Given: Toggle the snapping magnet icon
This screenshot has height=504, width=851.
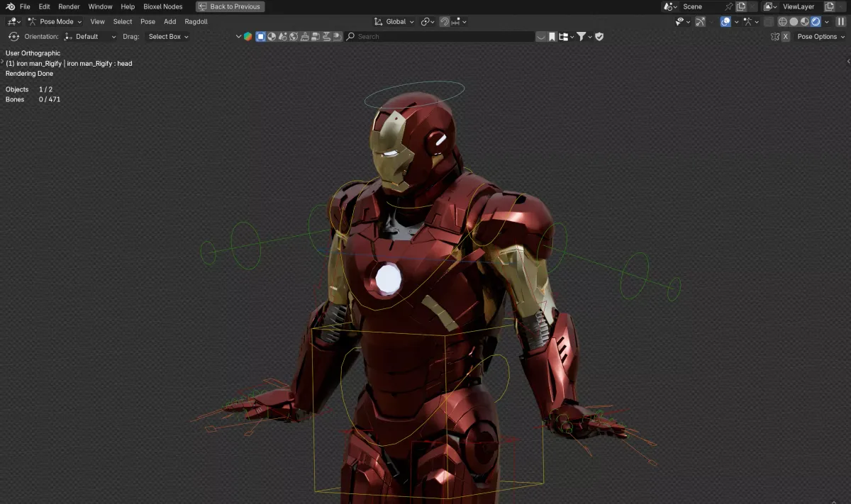Looking at the screenshot, I should point(445,22).
